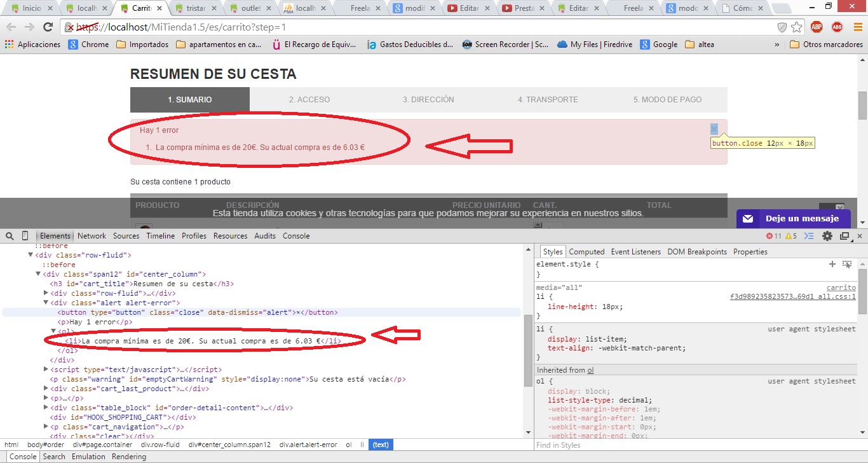The height and width of the screenshot is (463, 868).
Task: Open Search drawer tab
Action: coord(54,457)
